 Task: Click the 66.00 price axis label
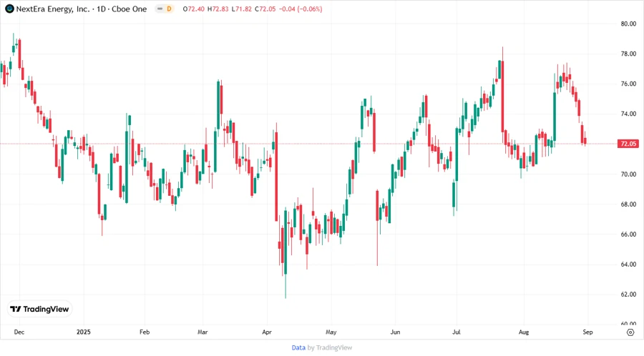pyautogui.click(x=628, y=234)
